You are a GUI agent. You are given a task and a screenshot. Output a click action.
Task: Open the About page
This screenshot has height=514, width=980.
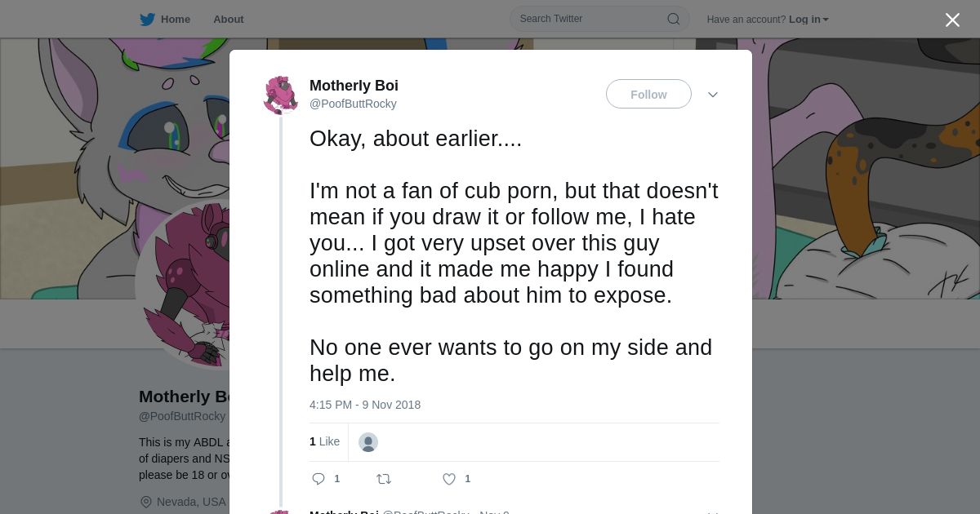[228, 20]
